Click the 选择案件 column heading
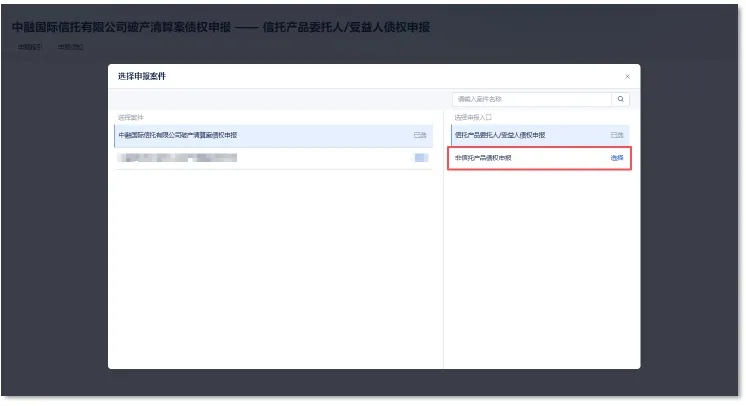 coord(130,118)
